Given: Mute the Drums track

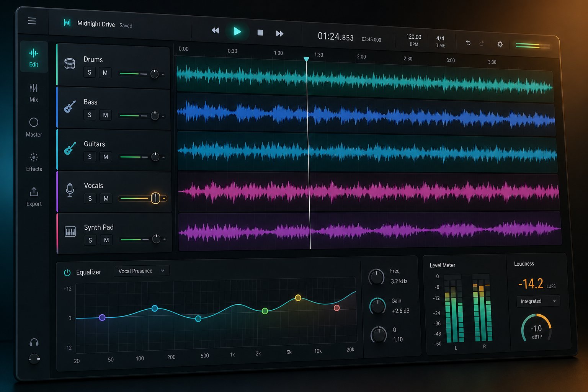Looking at the screenshot, I should (105, 73).
